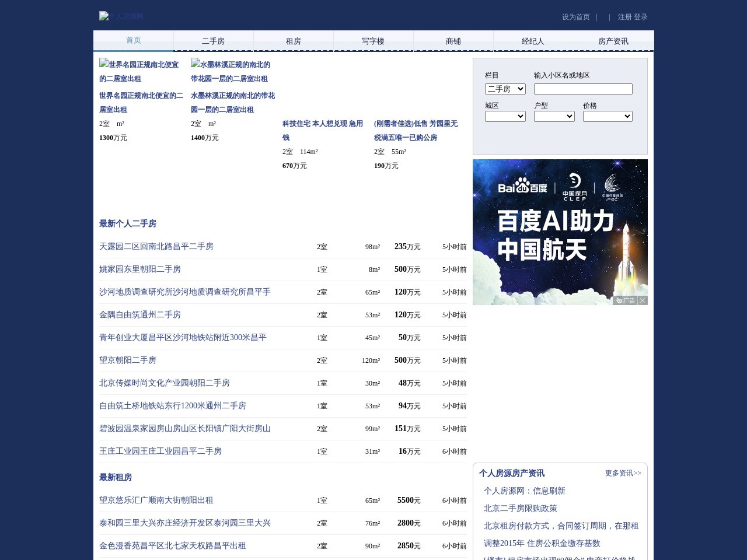The image size is (747, 560).
Task: Switch to the 租房 navigation tab
Action: click(293, 41)
